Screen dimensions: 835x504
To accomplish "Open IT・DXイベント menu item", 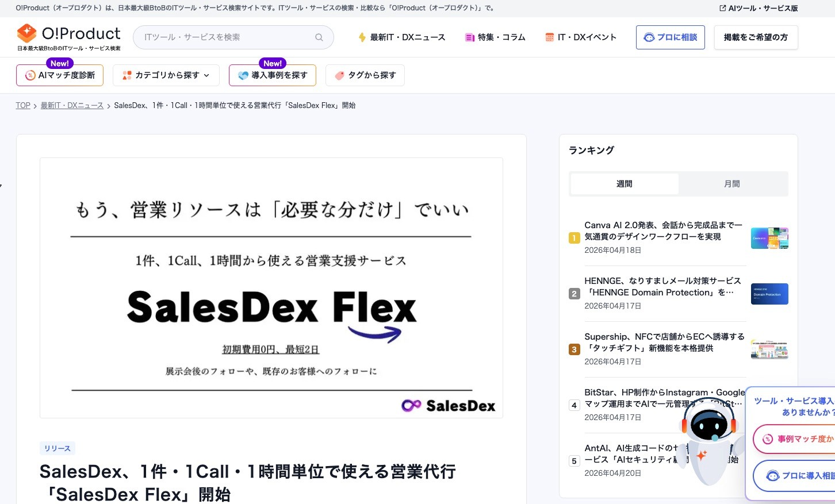I will [x=581, y=37].
